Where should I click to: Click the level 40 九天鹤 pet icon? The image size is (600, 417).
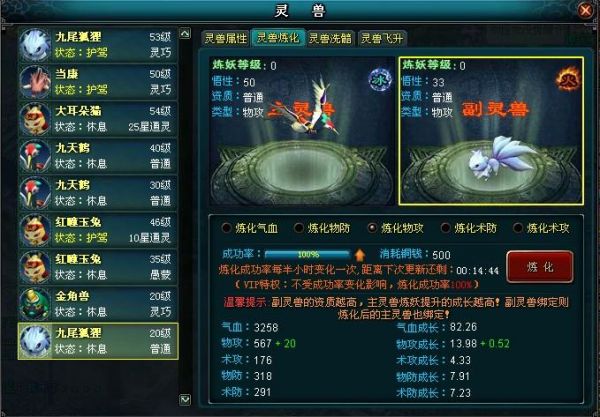[35, 156]
